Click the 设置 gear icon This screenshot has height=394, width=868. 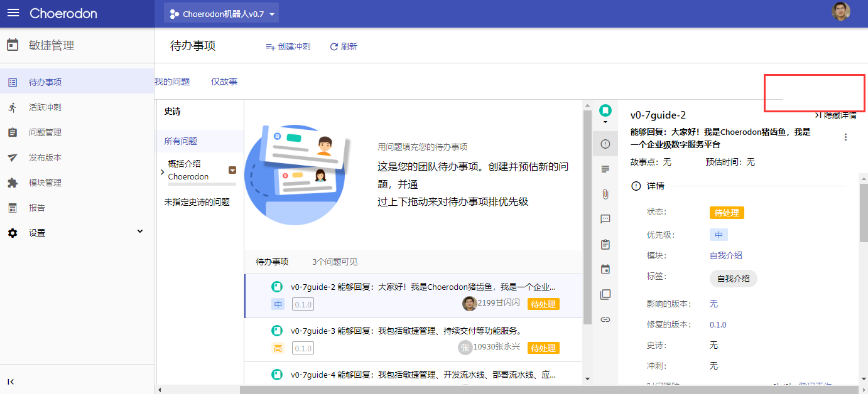click(x=13, y=233)
